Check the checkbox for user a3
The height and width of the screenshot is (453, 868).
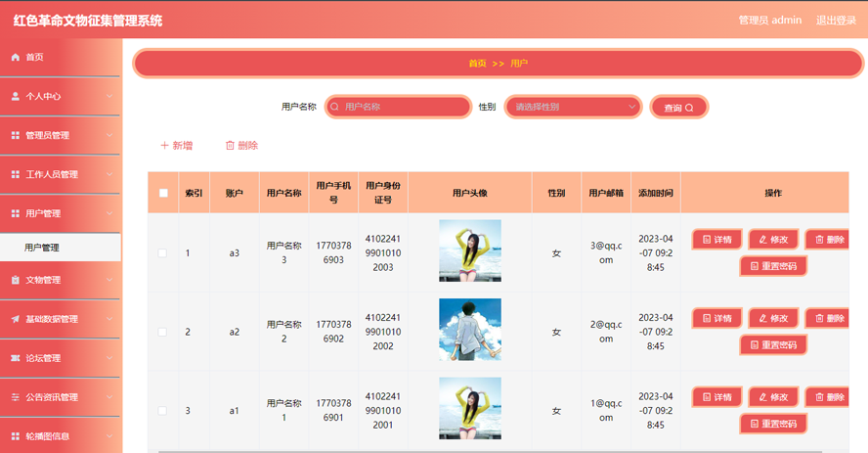162,253
